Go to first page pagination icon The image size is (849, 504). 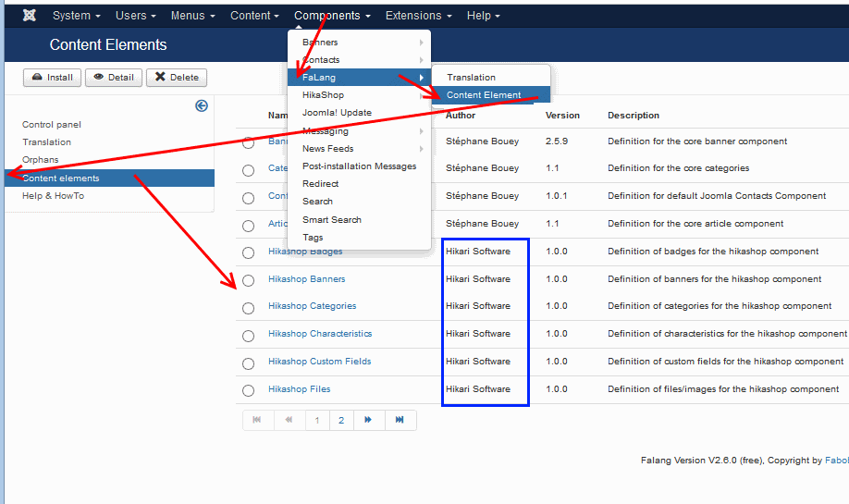tap(257, 420)
